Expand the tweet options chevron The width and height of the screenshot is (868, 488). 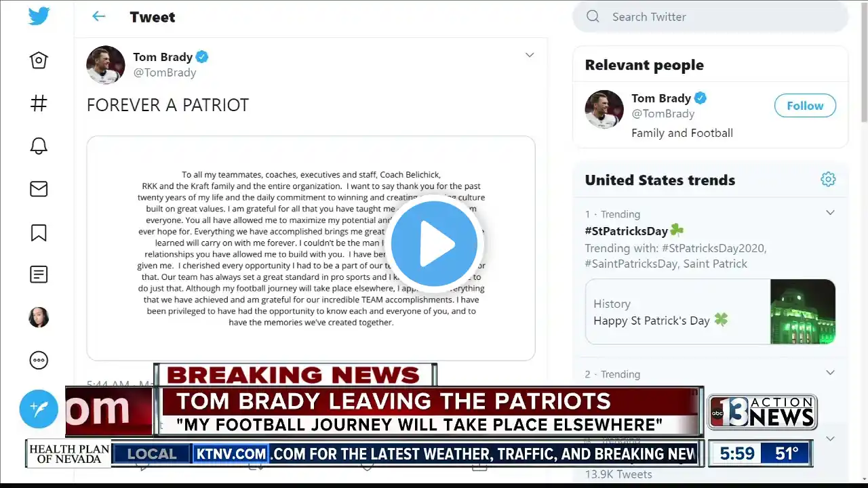[x=530, y=55]
